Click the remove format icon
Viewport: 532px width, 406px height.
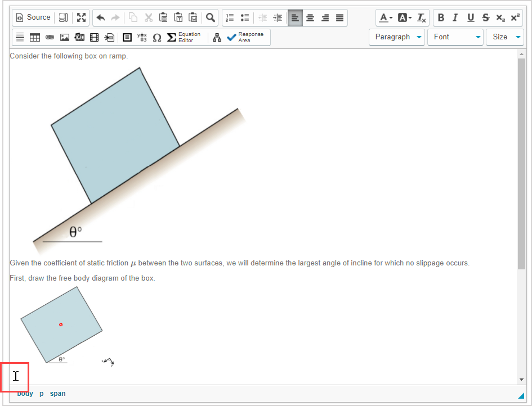coord(422,17)
